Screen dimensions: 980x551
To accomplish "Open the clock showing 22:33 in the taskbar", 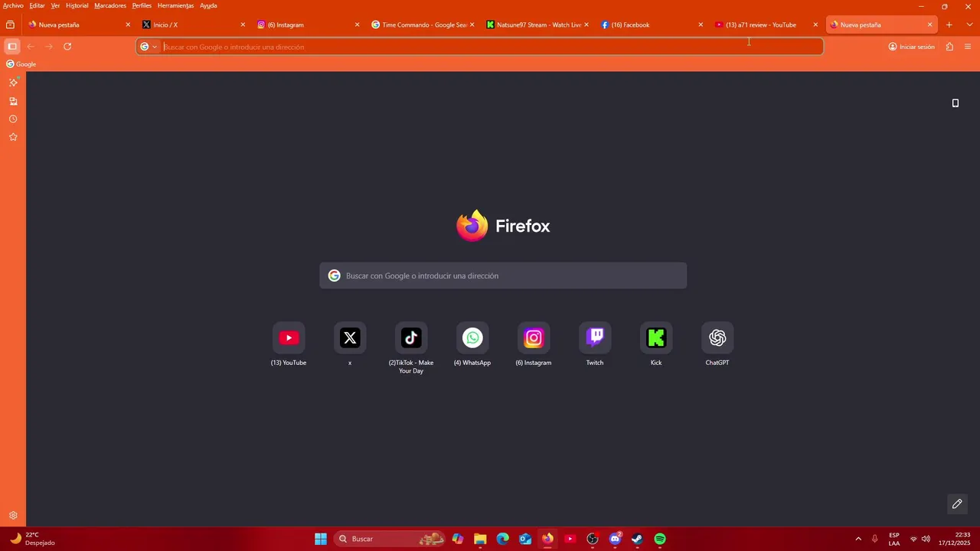I will tap(954, 539).
